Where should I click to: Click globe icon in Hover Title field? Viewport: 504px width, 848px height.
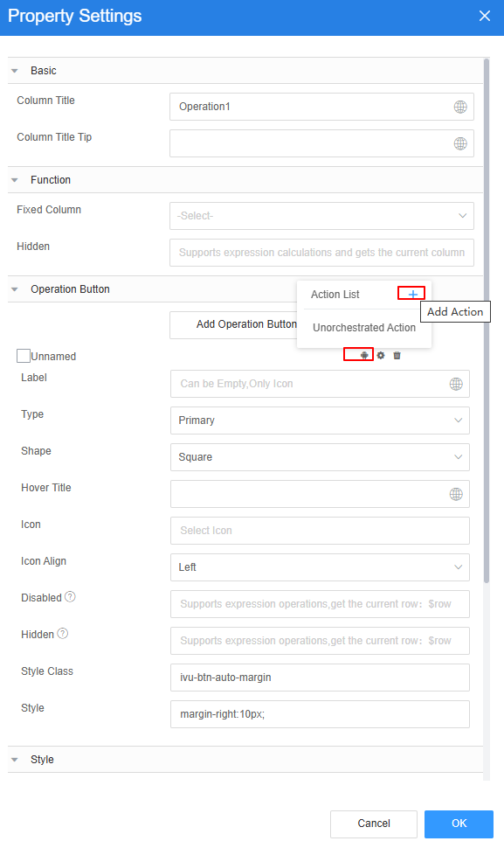[x=456, y=494]
